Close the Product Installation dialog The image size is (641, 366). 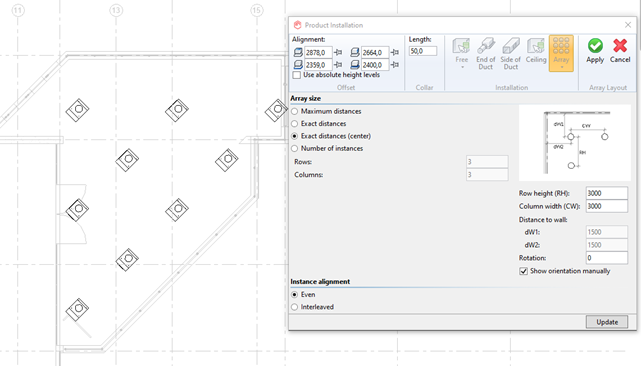coord(628,25)
